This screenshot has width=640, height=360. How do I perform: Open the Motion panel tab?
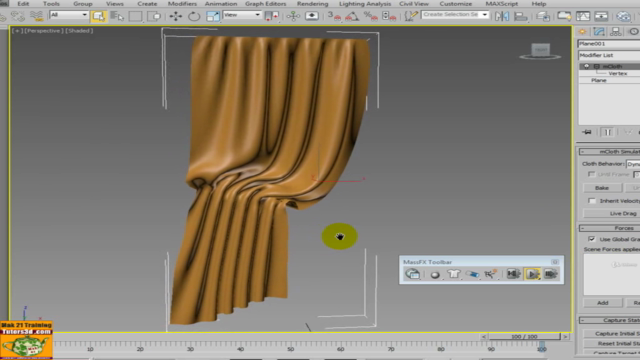pos(633,32)
